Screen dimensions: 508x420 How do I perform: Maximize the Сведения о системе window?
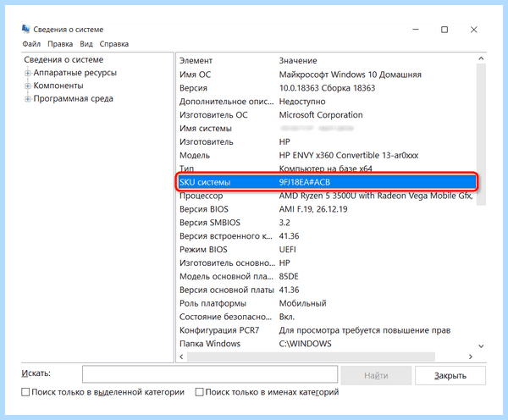pos(444,30)
